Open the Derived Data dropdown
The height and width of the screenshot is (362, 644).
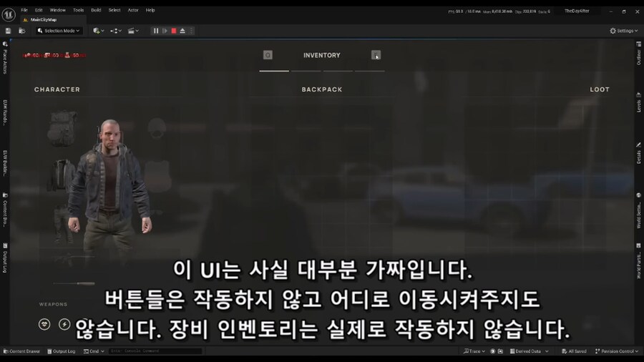529,351
